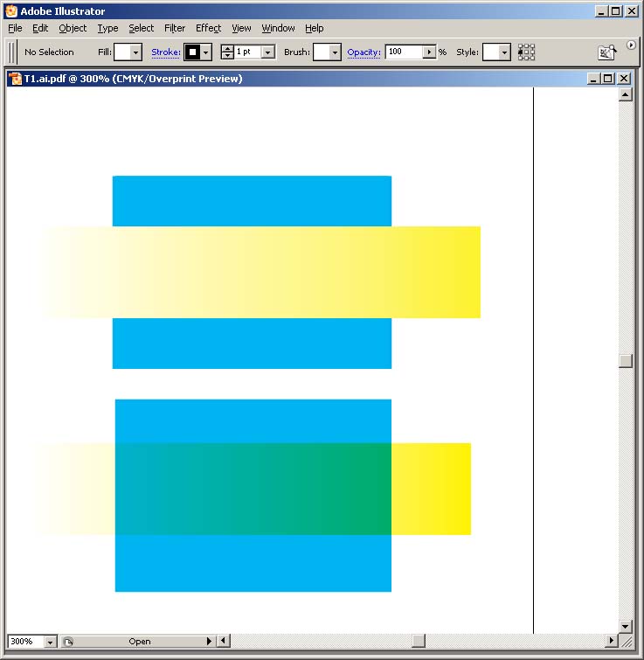This screenshot has height=660, width=644.
Task: Click the Go to Bridge icon
Action: (x=607, y=52)
